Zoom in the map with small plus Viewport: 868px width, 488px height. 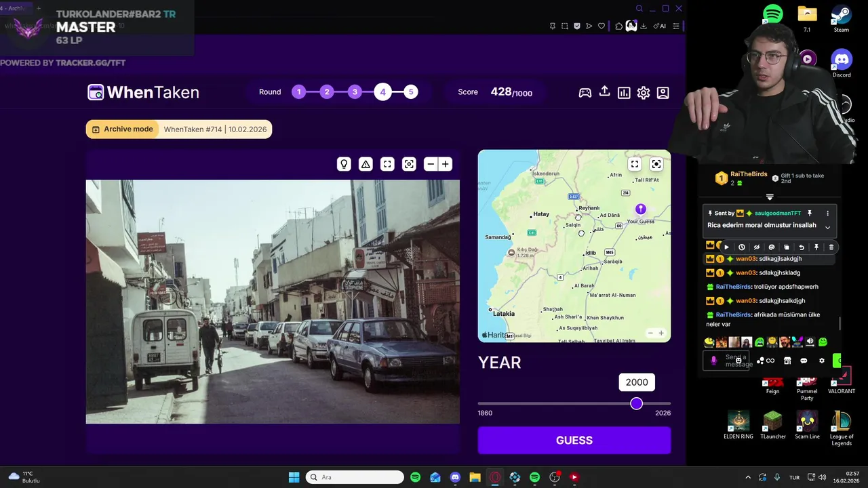tap(661, 333)
